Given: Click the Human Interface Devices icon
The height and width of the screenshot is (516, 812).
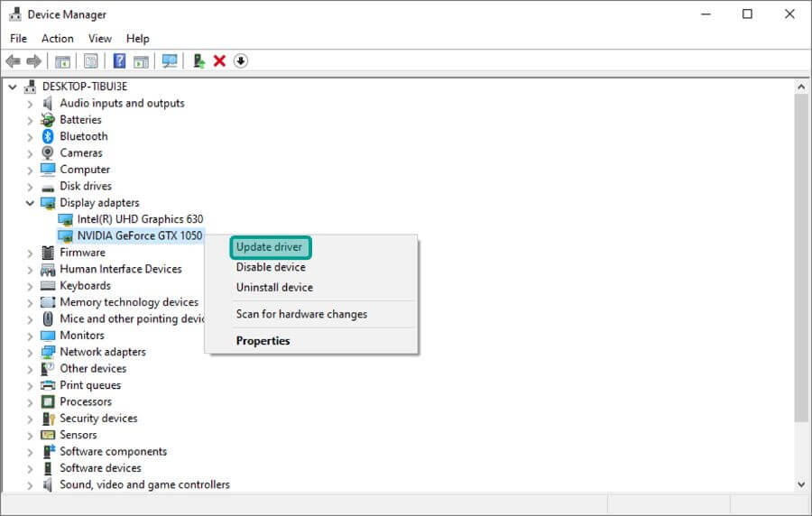Looking at the screenshot, I should tap(48, 269).
